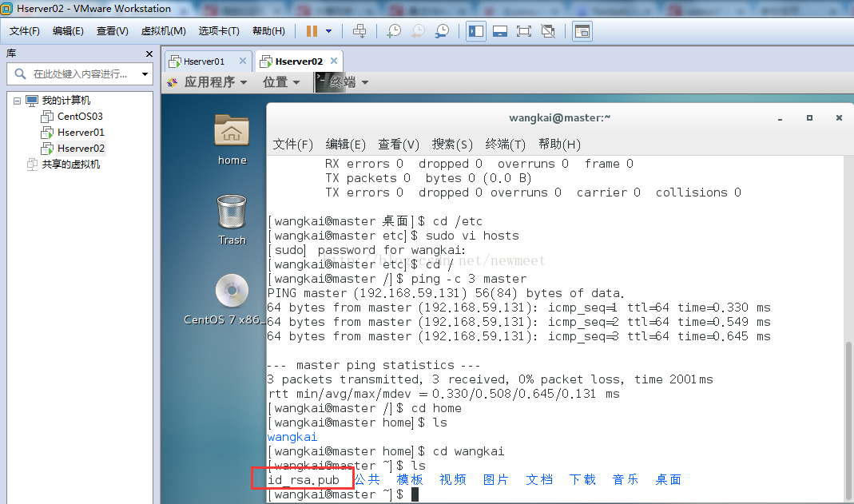Maximize the wangkai@master terminal window
This screenshot has height=504, width=854.
pos(809,118)
